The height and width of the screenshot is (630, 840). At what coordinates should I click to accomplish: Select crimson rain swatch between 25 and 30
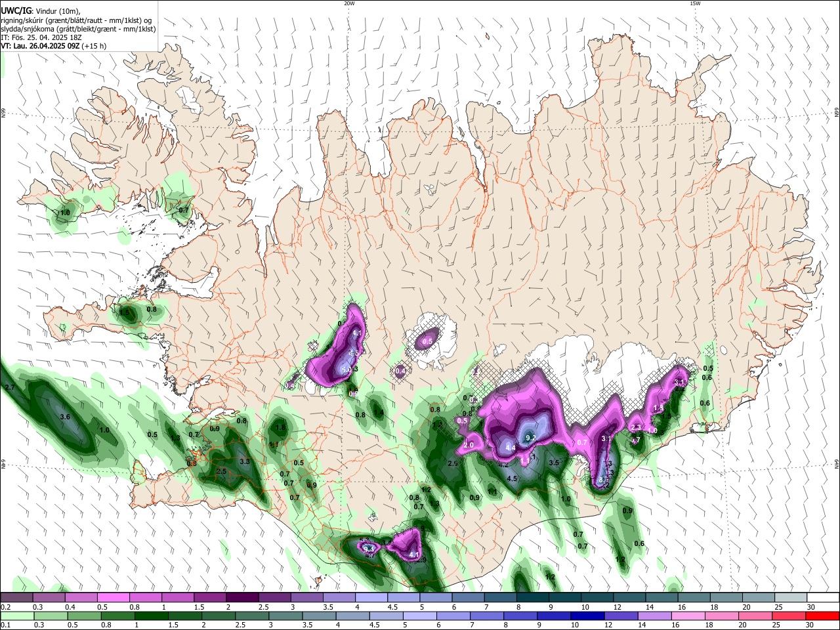788,616
